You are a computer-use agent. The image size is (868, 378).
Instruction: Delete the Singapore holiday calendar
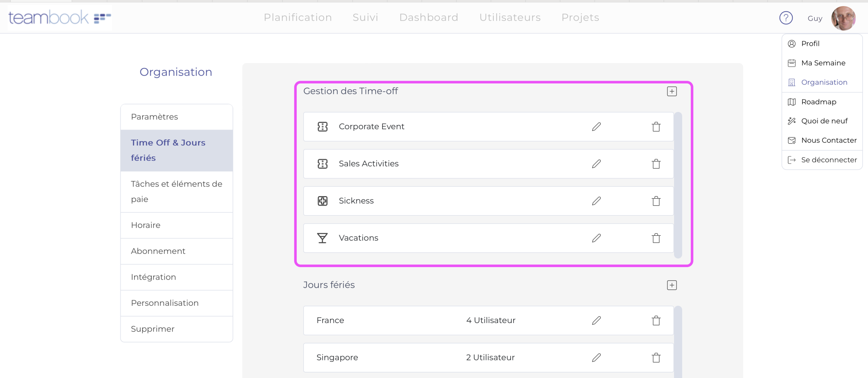click(656, 358)
